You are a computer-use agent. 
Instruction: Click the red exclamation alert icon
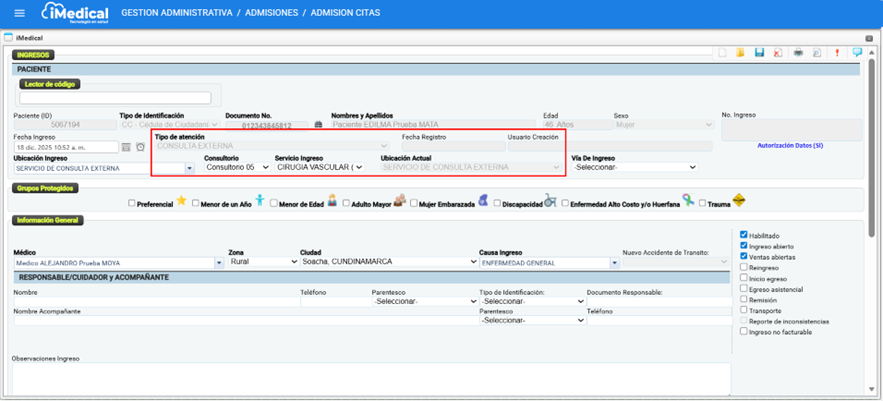click(837, 53)
